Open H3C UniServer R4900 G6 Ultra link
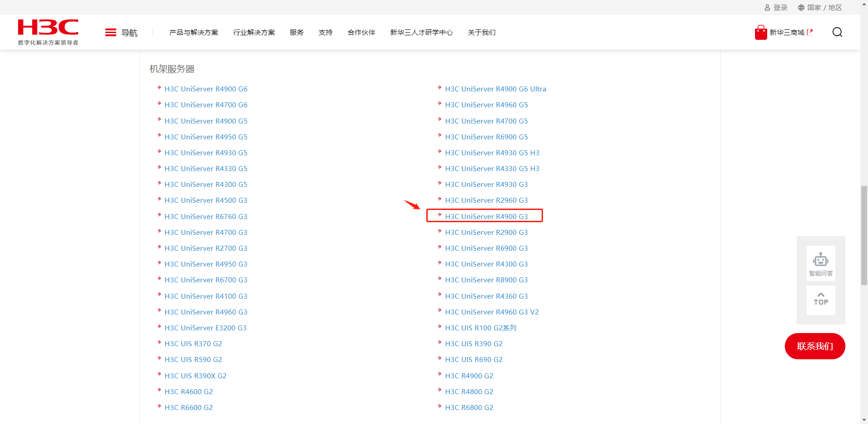Viewport: 868px width, 424px height. click(495, 89)
